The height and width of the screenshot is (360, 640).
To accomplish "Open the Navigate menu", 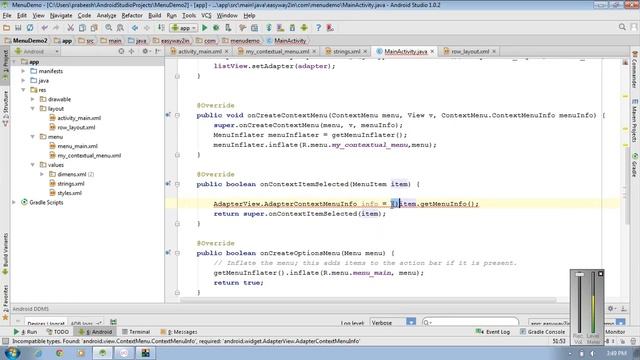I will [x=61, y=16].
